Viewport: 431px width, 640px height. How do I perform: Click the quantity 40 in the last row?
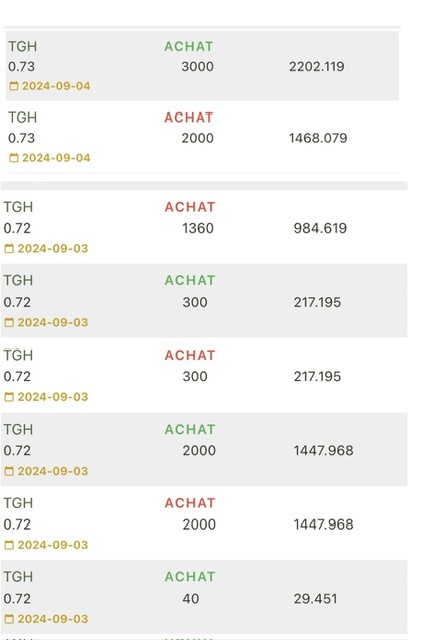point(191,599)
